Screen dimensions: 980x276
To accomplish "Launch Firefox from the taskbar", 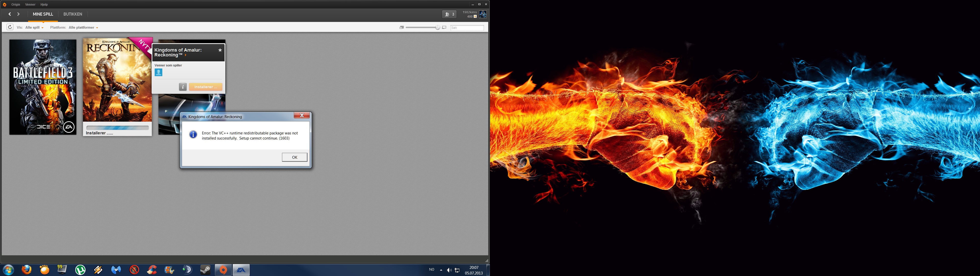I will (x=27, y=270).
